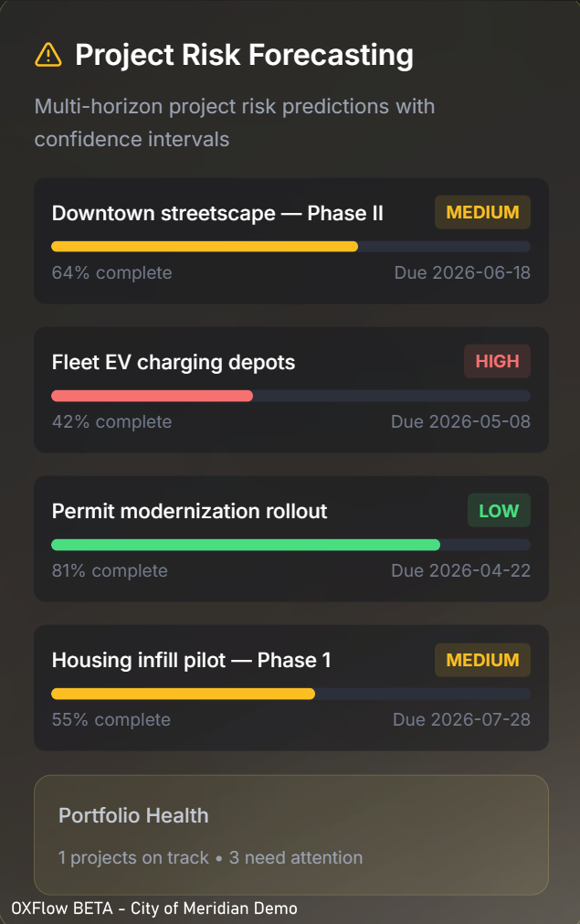Image resolution: width=580 pixels, height=924 pixels.
Task: Click the Downtown streetscape progress bar
Action: 290,246
